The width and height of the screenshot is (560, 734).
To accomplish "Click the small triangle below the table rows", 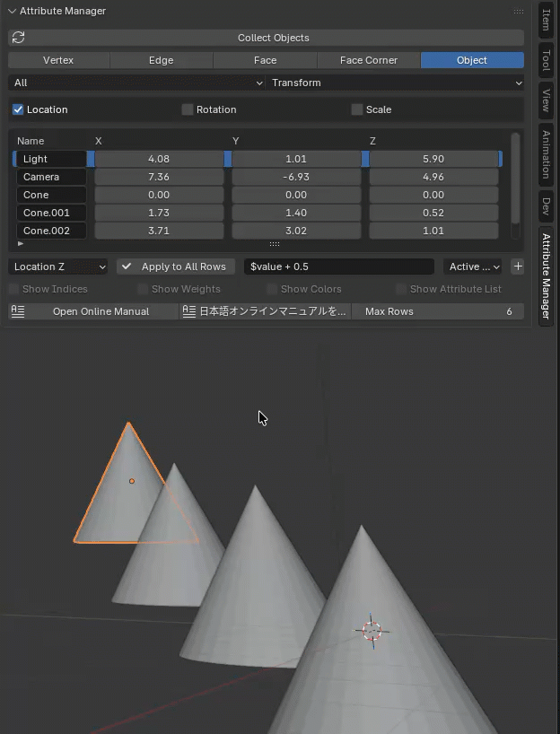I will [x=21, y=243].
